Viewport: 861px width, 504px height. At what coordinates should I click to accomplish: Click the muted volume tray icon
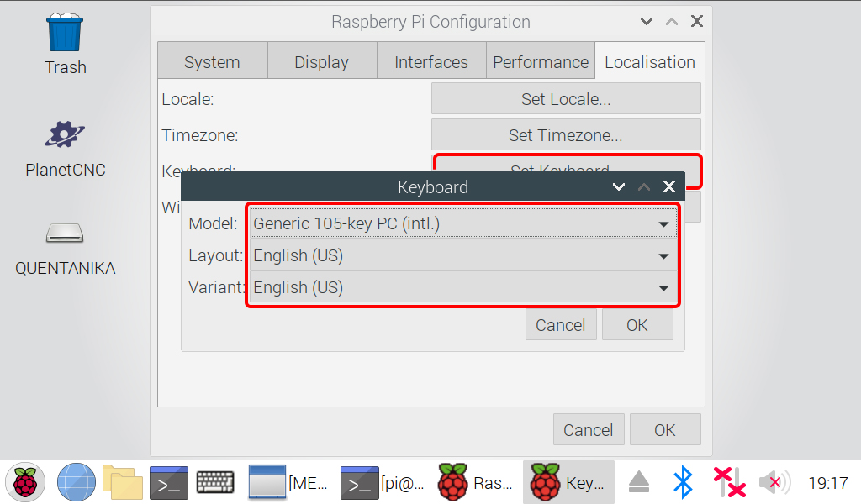click(774, 483)
